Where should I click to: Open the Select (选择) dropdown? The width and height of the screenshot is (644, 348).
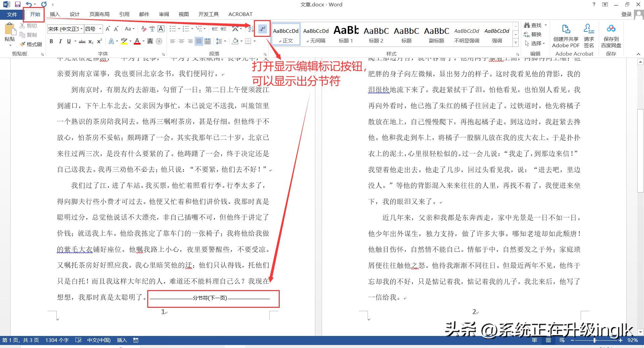pyautogui.click(x=535, y=43)
